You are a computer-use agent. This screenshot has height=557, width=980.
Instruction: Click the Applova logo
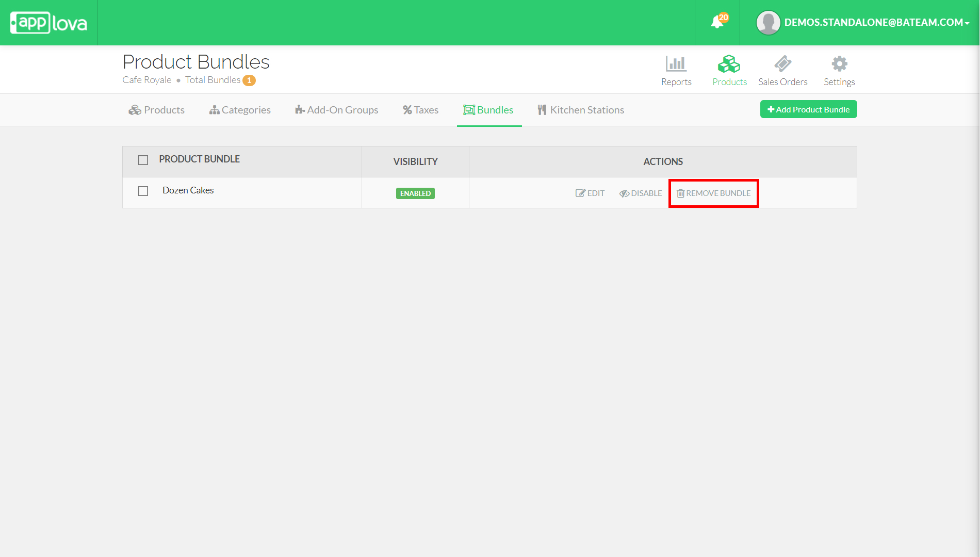(x=48, y=23)
